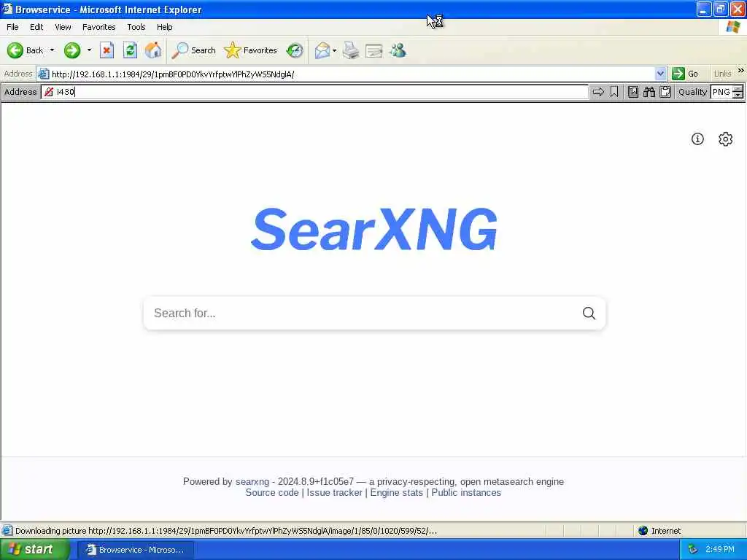Open the Forward history dropdown arrow
The width and height of the screenshot is (747, 560).
click(x=89, y=50)
